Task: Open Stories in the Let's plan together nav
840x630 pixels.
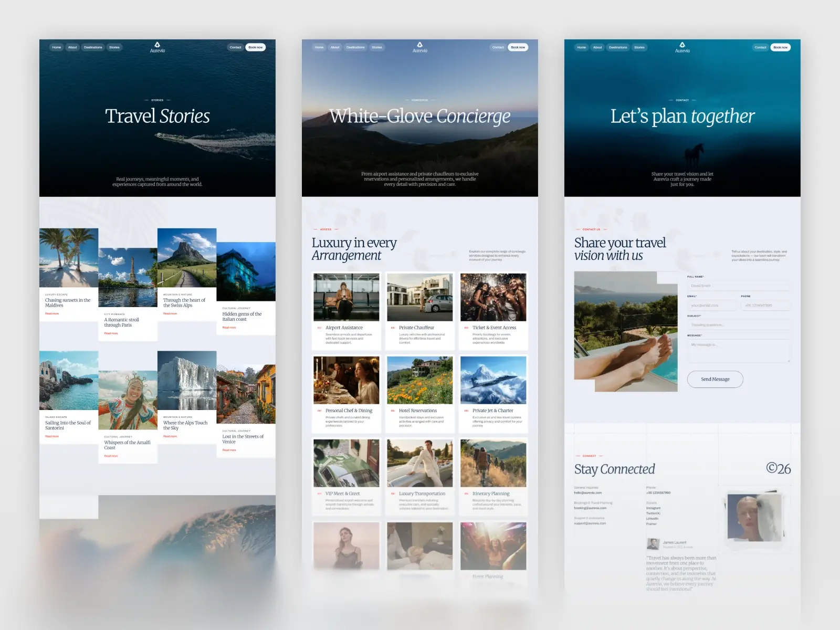Action: click(x=639, y=47)
